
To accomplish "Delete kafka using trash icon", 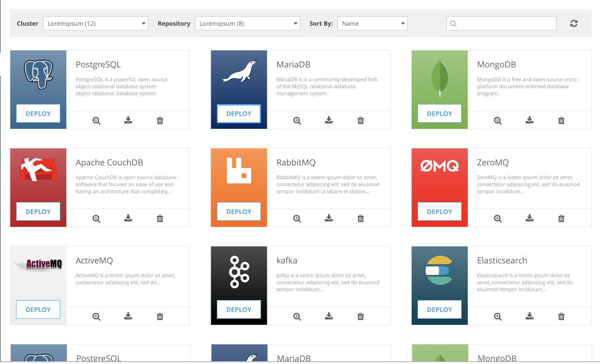I will 361,316.
